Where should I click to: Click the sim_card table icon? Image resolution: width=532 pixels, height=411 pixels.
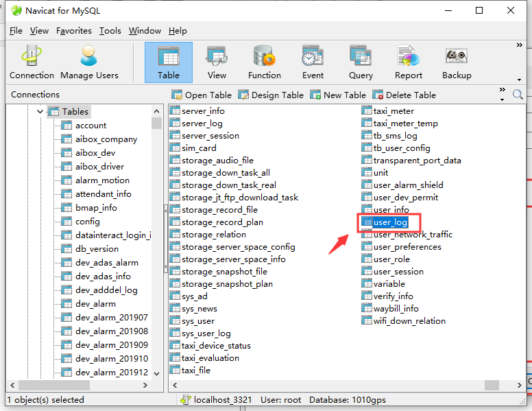175,148
